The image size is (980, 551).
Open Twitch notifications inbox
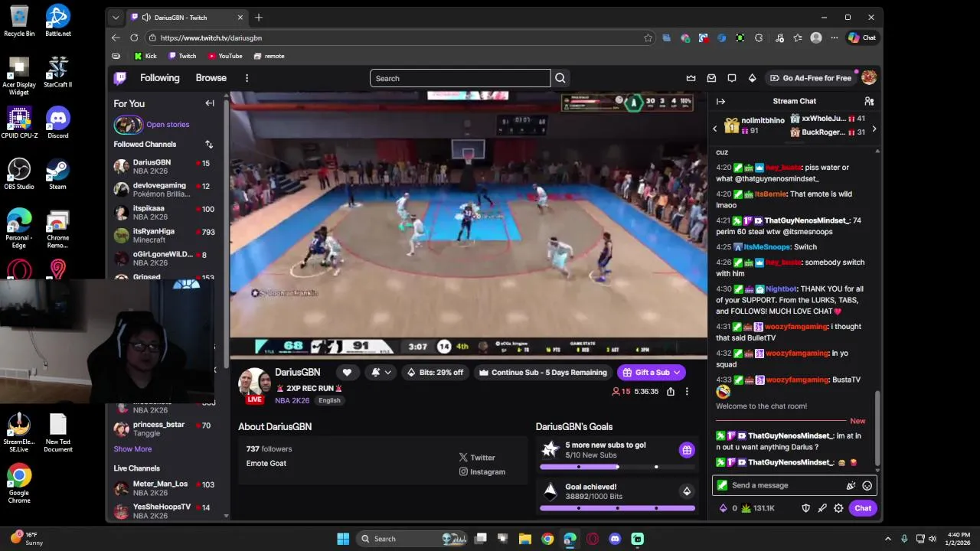[x=711, y=78]
